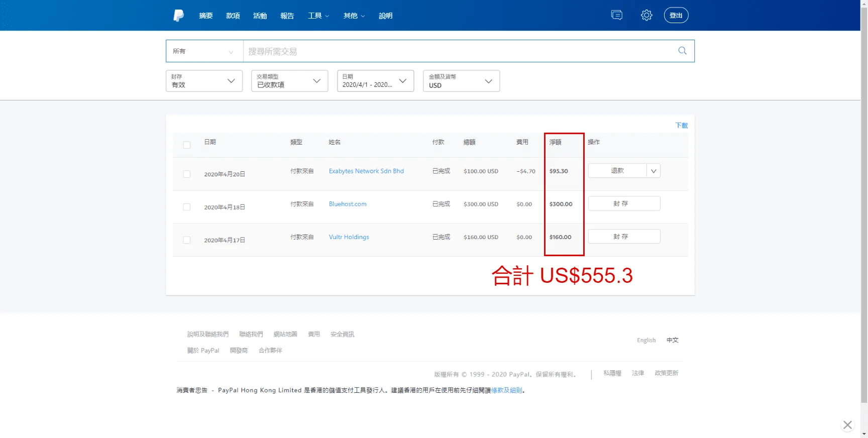Toggle the select-all checkbox in table header
This screenshot has height=438, width=868.
pos(187,145)
